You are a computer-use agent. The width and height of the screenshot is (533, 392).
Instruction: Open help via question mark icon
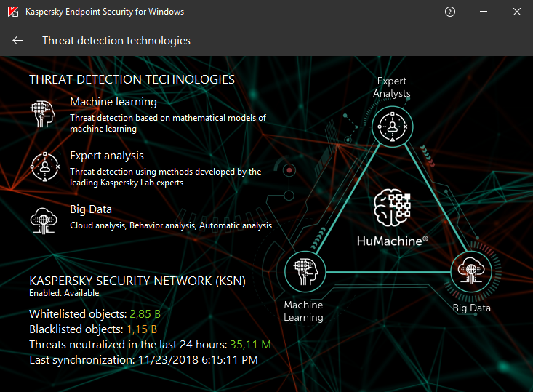coord(450,12)
